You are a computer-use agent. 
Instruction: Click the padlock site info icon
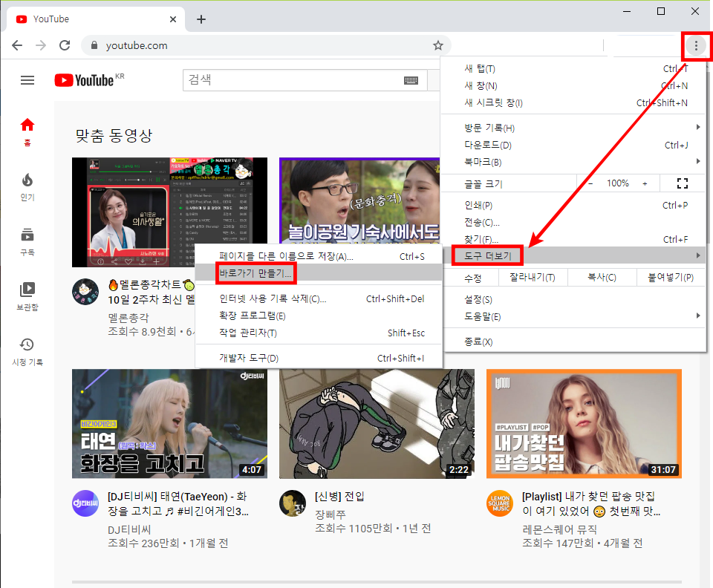(x=94, y=45)
